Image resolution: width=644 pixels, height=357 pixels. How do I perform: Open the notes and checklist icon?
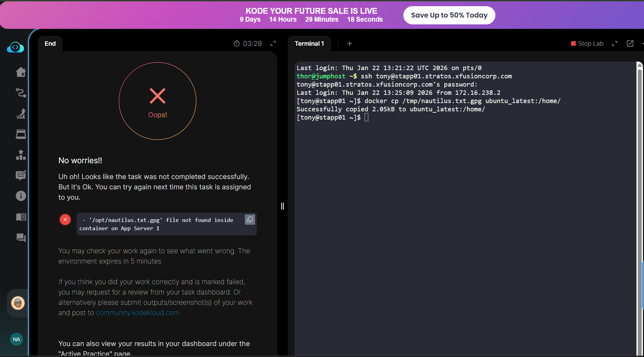(21, 175)
